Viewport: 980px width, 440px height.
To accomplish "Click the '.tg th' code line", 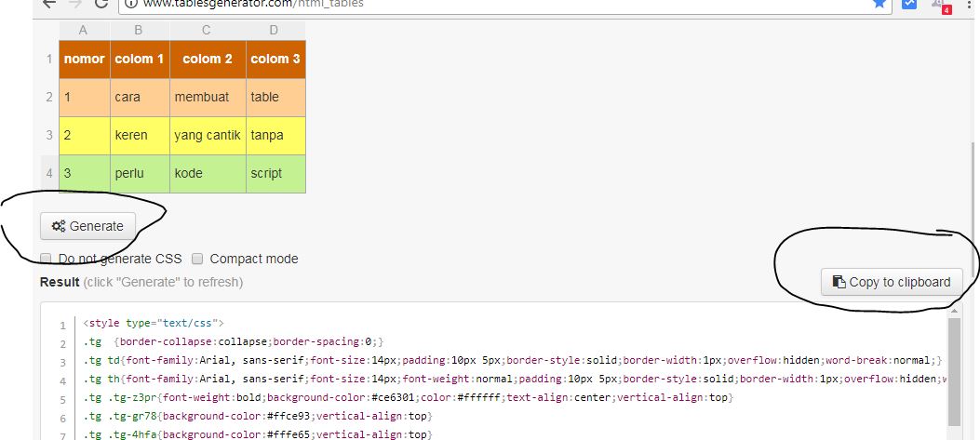I will coord(513,379).
